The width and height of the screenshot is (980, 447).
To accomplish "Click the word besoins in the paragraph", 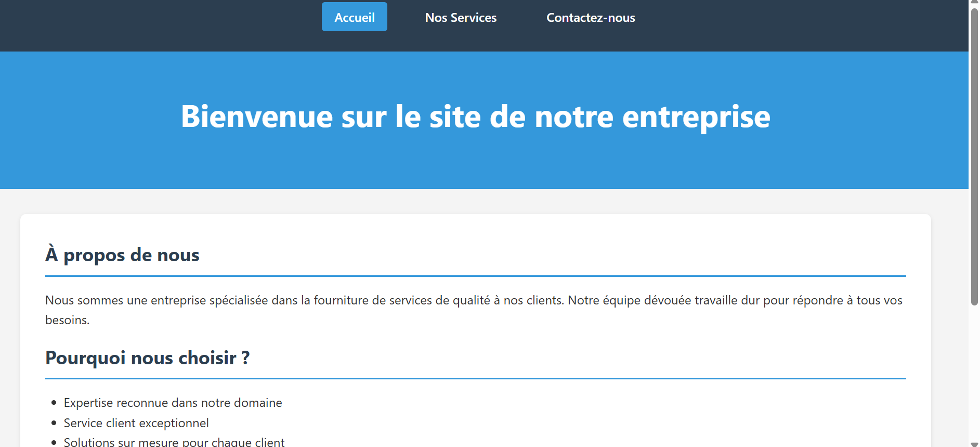I will click(x=67, y=321).
